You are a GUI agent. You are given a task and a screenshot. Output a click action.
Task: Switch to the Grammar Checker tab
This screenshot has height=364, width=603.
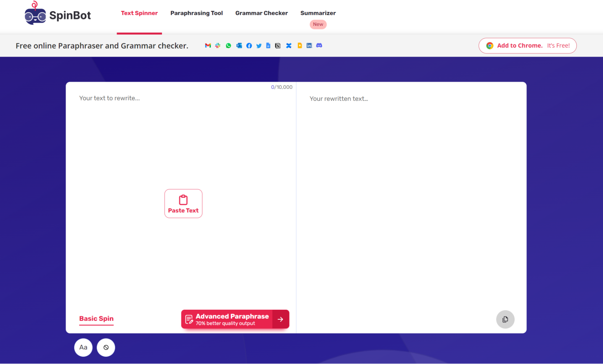point(262,13)
